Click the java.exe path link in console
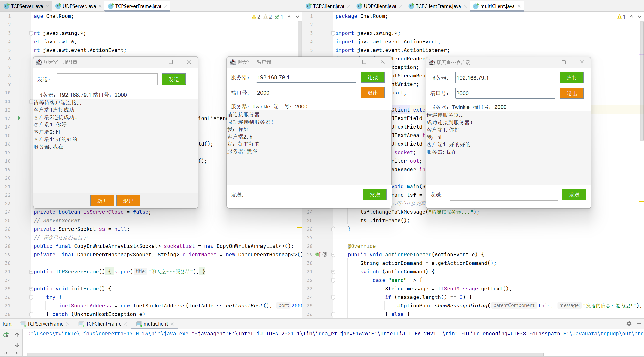 108,334
